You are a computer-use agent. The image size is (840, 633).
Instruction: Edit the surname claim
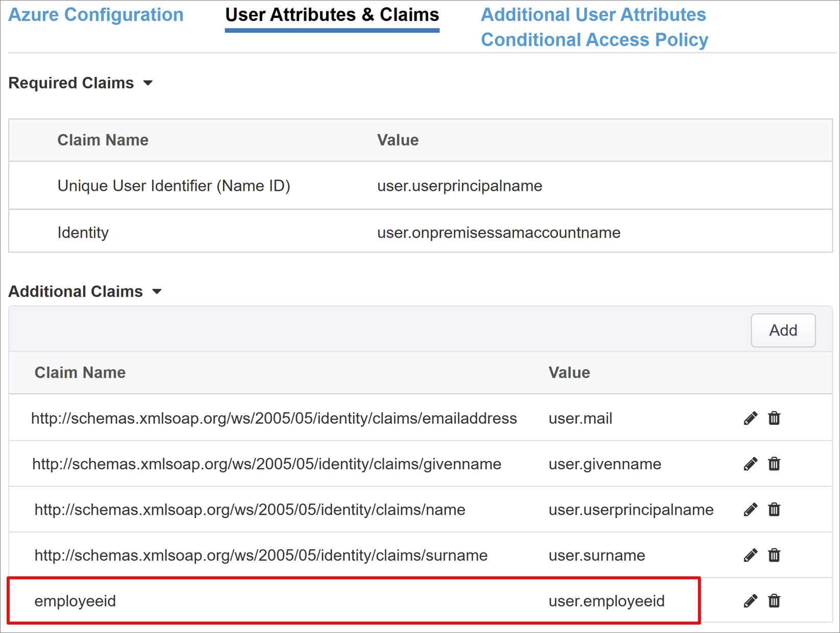coord(750,555)
